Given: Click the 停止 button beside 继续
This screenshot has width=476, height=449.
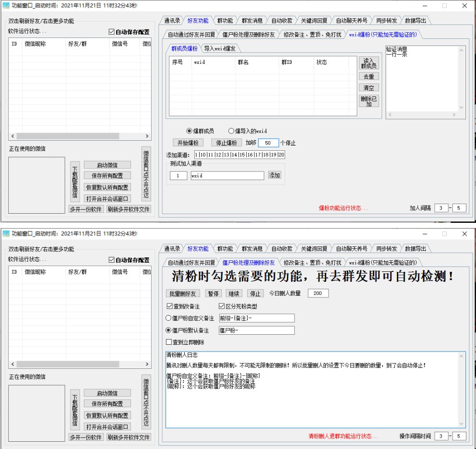Looking at the screenshot, I should (x=255, y=293).
